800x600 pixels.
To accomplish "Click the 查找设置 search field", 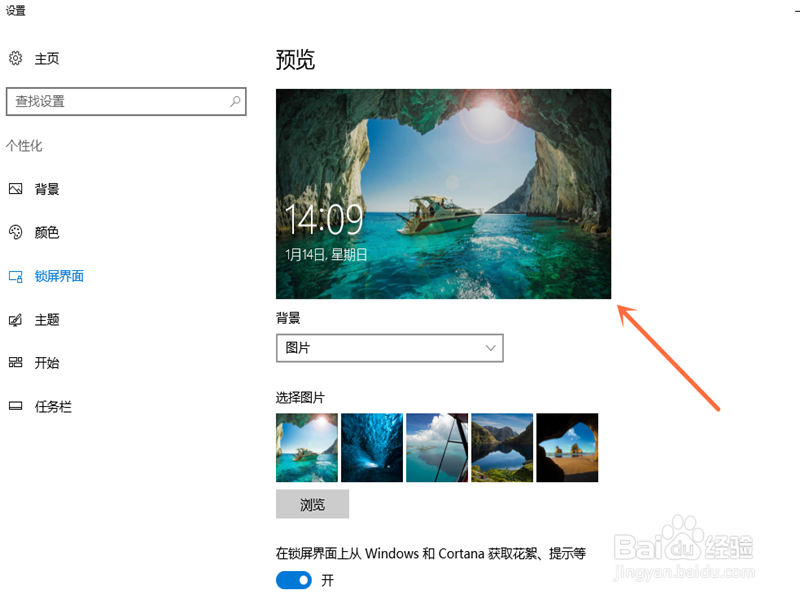I will pyautogui.click(x=126, y=101).
